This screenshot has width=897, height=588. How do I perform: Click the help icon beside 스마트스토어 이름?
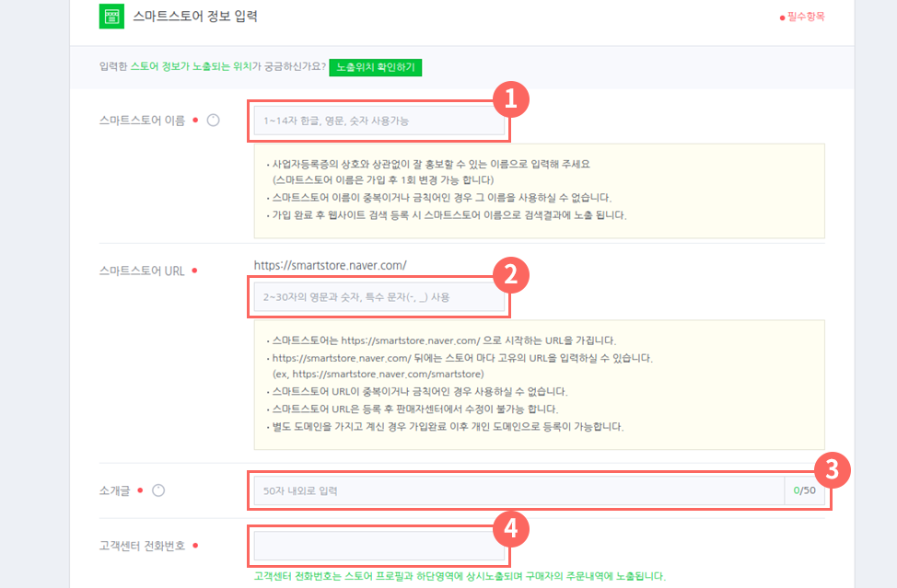214,120
